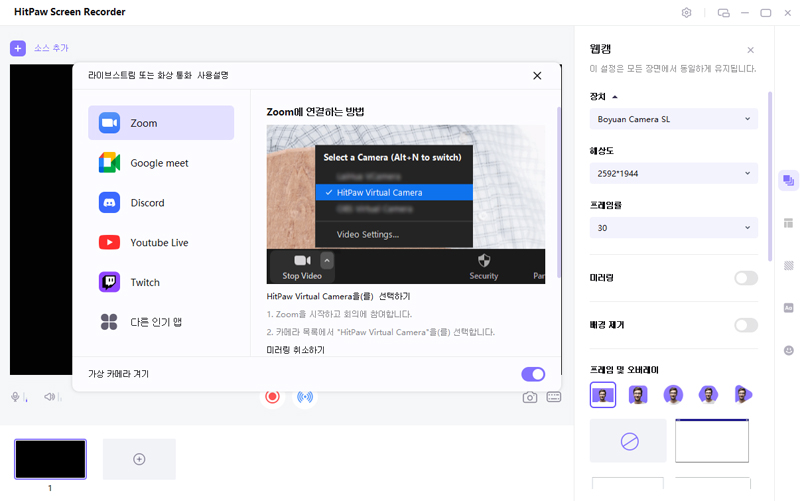This screenshot has height=501, width=800.
Task: Click the speaker volume icon
Action: click(49, 397)
